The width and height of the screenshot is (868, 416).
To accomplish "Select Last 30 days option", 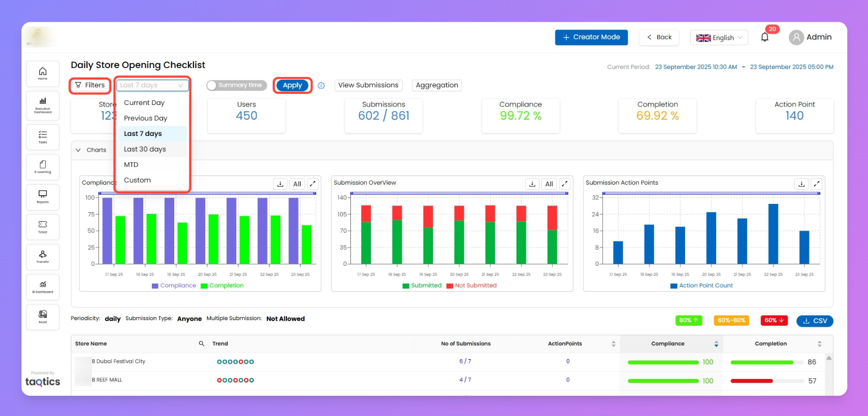I will (x=145, y=149).
